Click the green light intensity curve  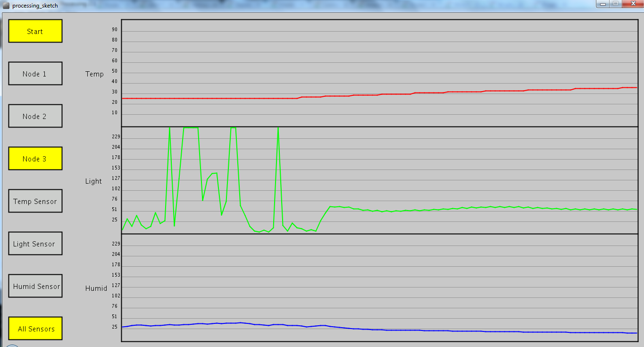click(x=472, y=207)
